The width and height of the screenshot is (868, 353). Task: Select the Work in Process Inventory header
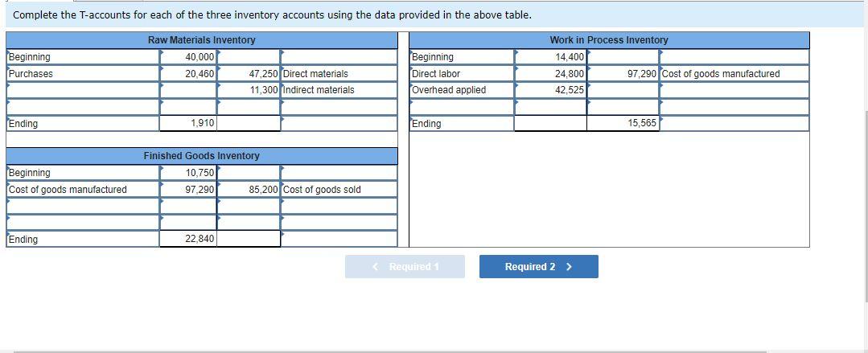[x=609, y=40]
